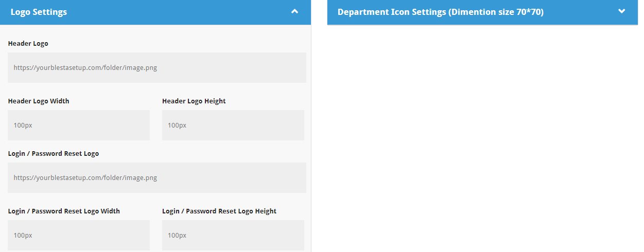Click the blue Department Icon Settings header bar
The image size is (644, 252).
[x=577, y=12]
